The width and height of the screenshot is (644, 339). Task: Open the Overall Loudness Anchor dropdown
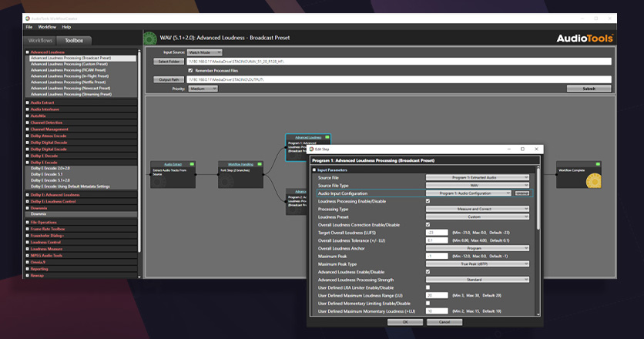pos(478,248)
